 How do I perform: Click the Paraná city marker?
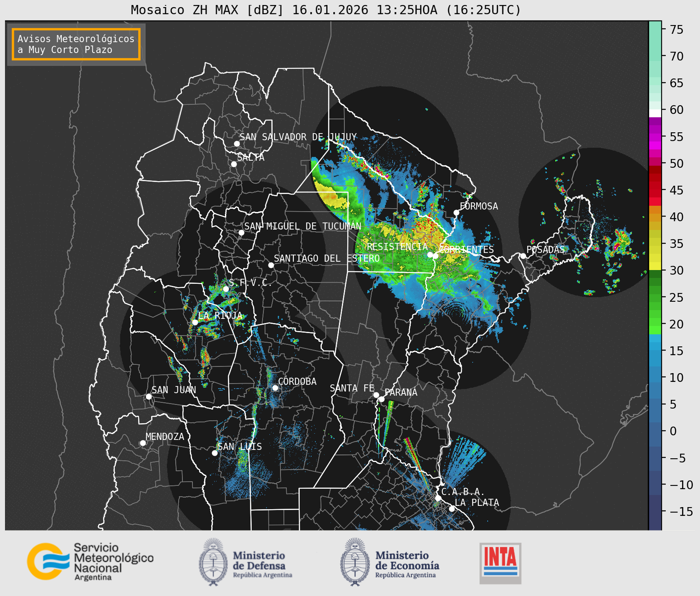click(x=382, y=399)
